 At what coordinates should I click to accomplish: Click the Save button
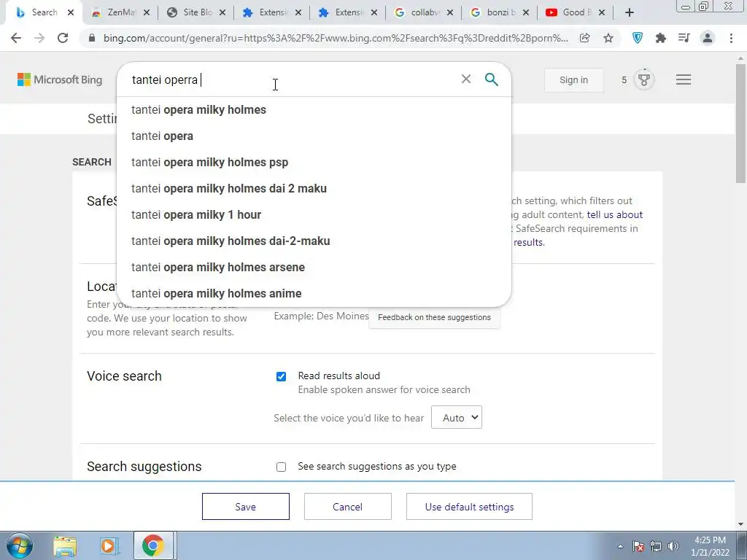[x=245, y=506]
